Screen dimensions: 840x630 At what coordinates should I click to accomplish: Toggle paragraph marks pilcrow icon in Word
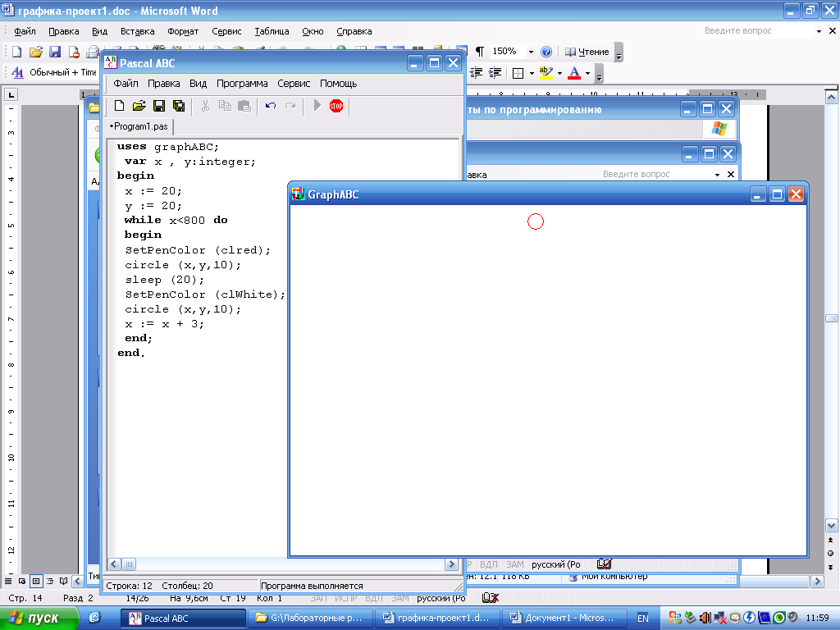480,52
